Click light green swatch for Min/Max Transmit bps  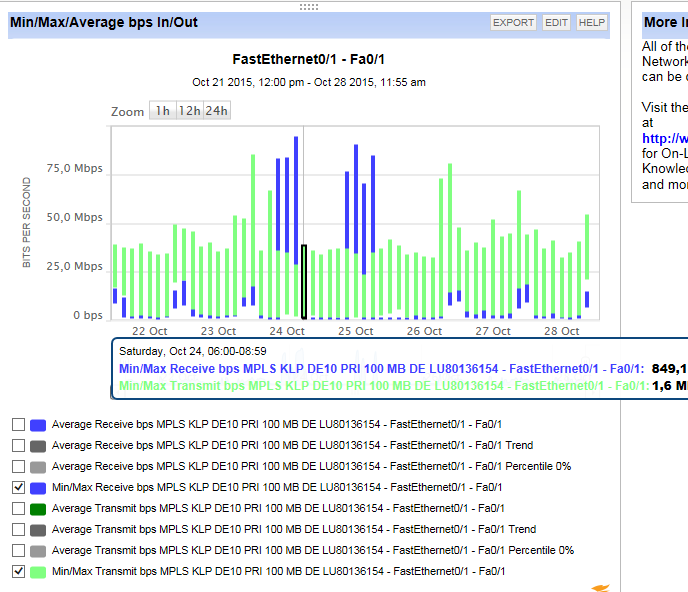[x=38, y=572]
